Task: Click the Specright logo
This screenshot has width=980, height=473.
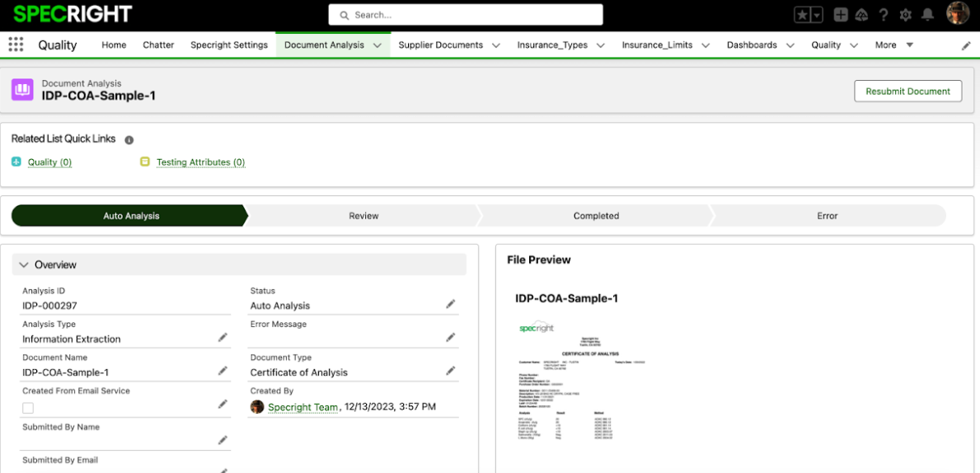Action: (x=73, y=14)
